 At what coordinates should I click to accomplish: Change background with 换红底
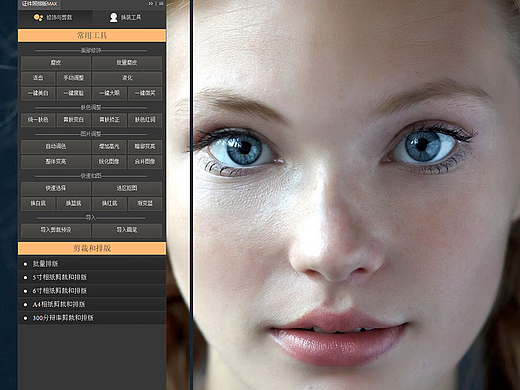point(109,204)
